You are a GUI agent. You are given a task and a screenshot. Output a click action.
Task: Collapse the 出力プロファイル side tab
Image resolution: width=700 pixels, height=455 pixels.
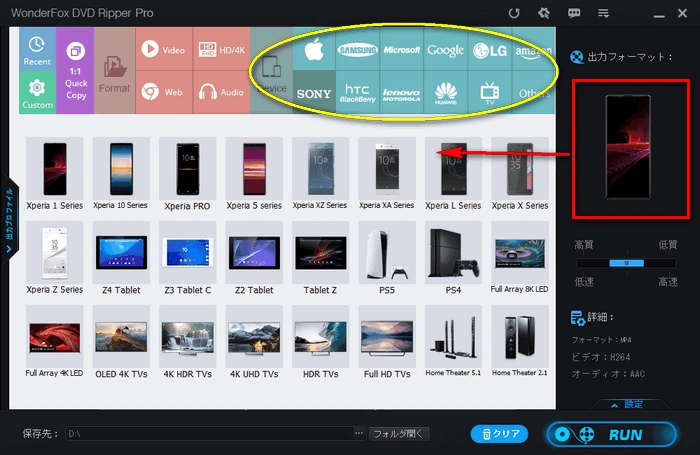click(9, 220)
